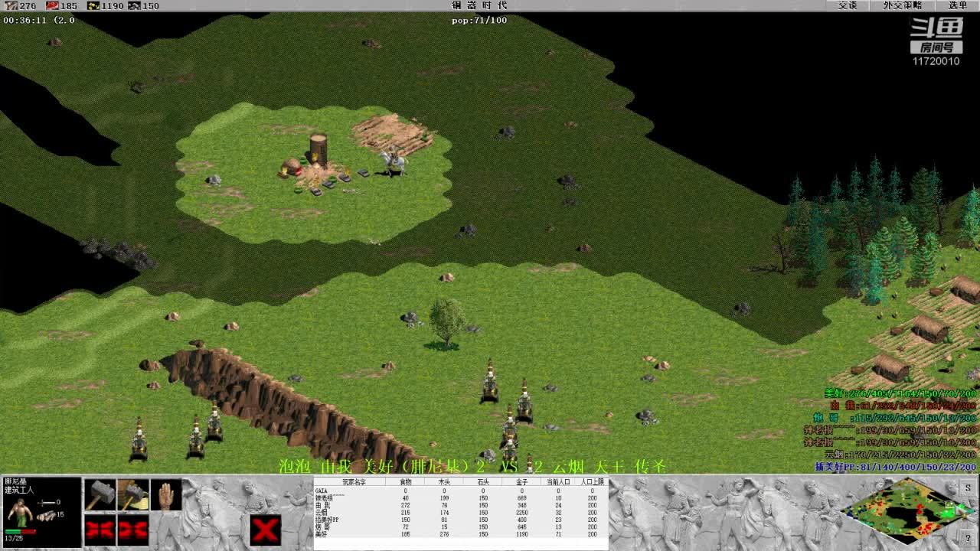The image size is (980, 551).
Task: Click the S score button beside minimap
Action: (x=968, y=487)
